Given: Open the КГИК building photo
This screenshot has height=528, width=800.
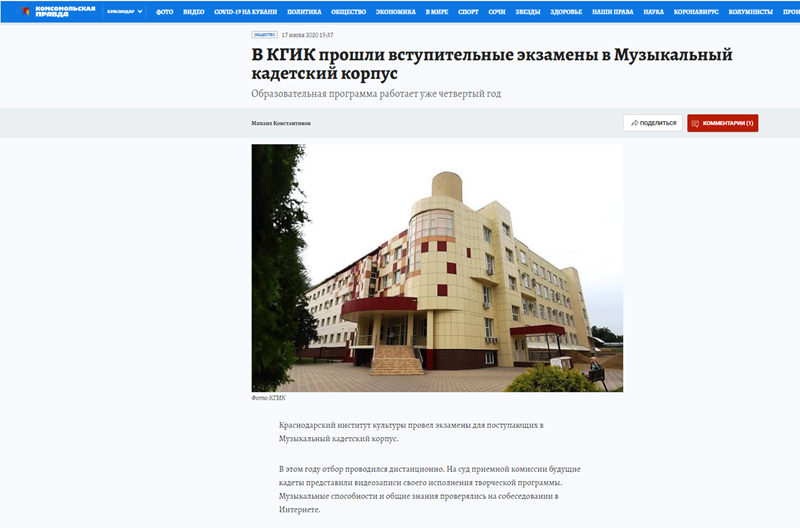Looking at the screenshot, I should [437, 268].
